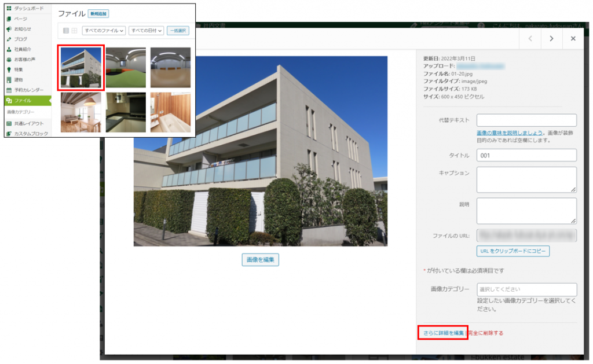Select the building exterior thumbnail

tap(81, 67)
